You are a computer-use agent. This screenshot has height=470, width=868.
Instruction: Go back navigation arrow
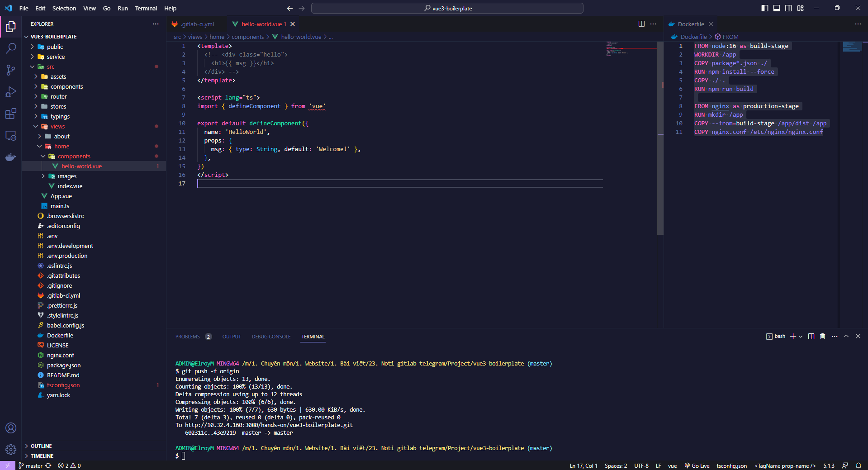tap(290, 8)
